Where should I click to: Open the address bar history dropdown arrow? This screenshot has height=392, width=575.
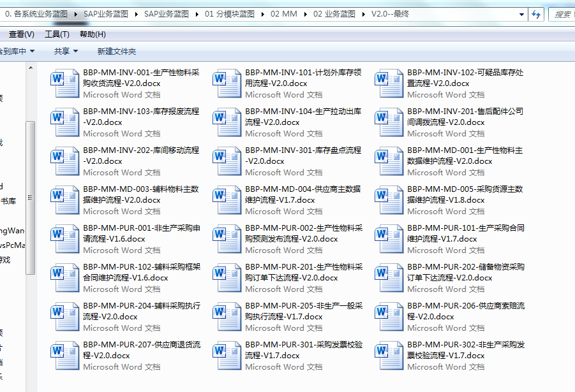point(522,14)
